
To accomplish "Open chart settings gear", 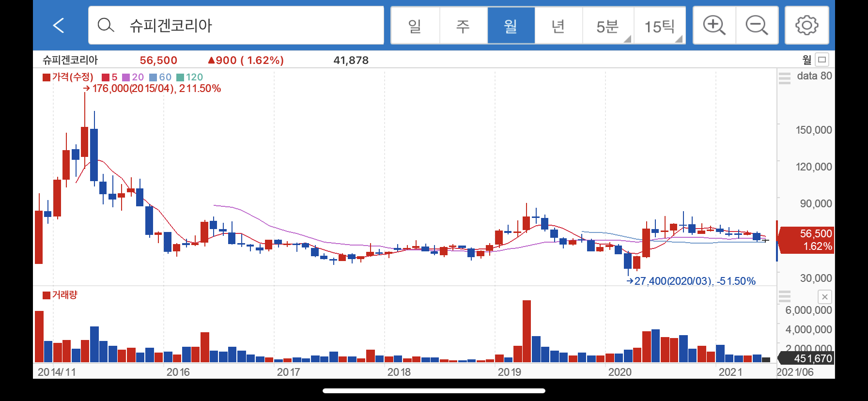I will (807, 25).
